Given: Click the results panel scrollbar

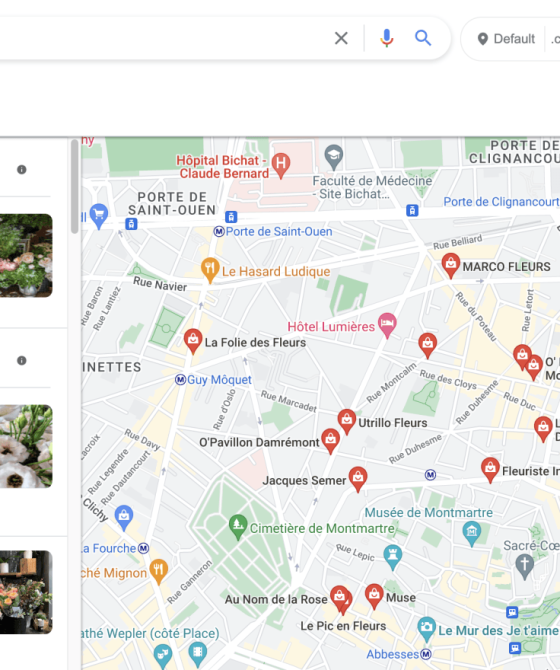Looking at the screenshot, I should pos(75,186).
